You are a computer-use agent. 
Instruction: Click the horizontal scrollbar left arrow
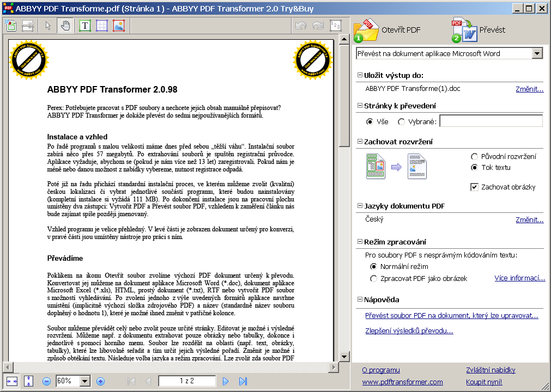(8, 367)
